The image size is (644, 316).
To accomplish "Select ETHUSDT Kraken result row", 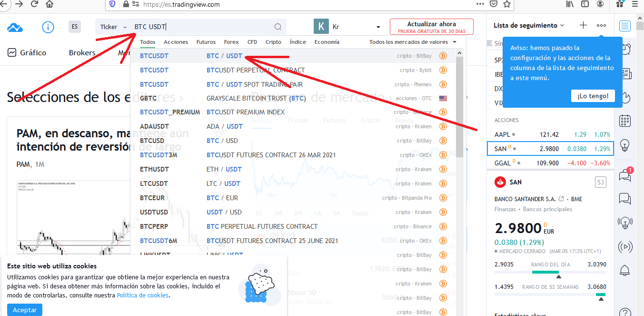I will (x=293, y=169).
